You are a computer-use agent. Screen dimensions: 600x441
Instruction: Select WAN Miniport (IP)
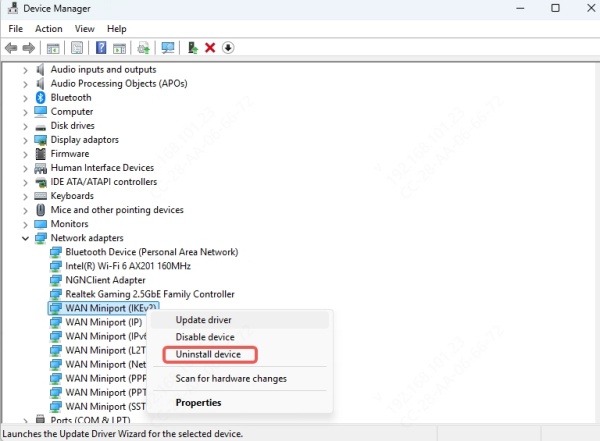tap(104, 322)
